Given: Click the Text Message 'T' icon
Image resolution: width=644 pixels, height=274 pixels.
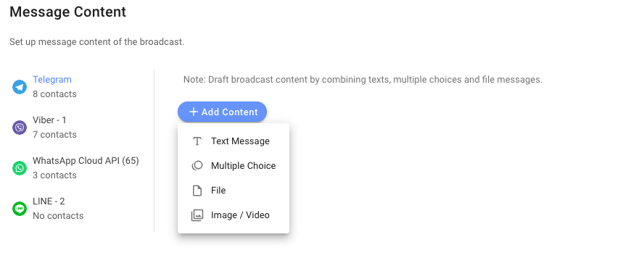Looking at the screenshot, I should [x=197, y=141].
